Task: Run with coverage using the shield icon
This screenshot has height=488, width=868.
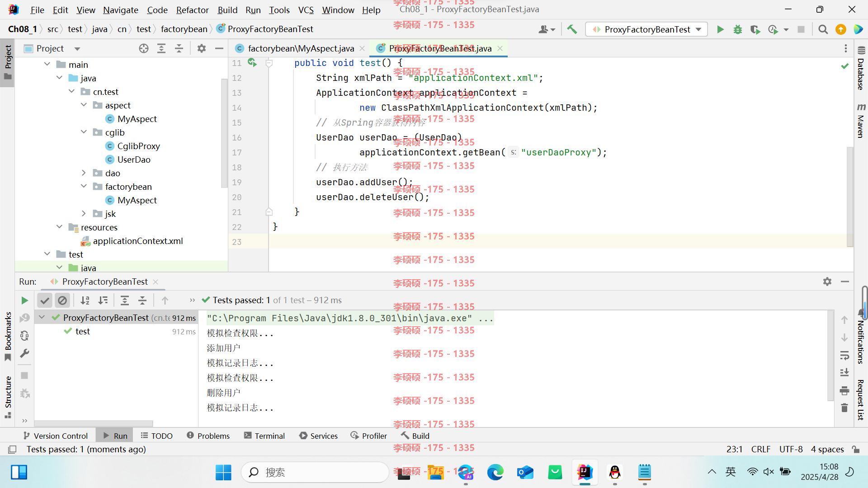Action: coord(755,29)
